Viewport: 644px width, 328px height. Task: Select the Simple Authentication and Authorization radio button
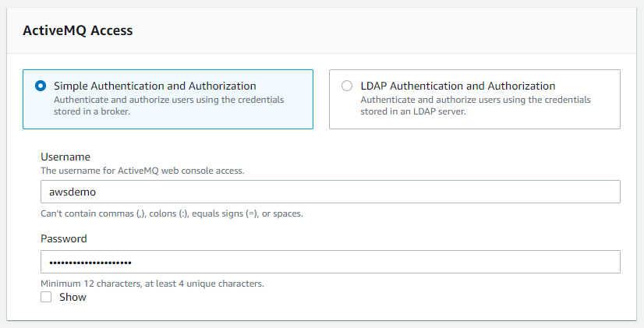[41, 86]
